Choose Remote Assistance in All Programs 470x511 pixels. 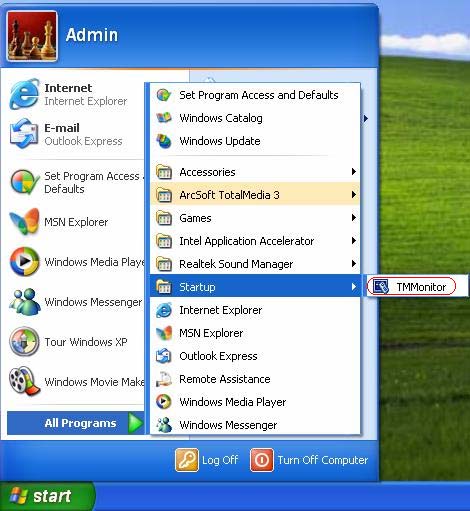click(x=255, y=379)
